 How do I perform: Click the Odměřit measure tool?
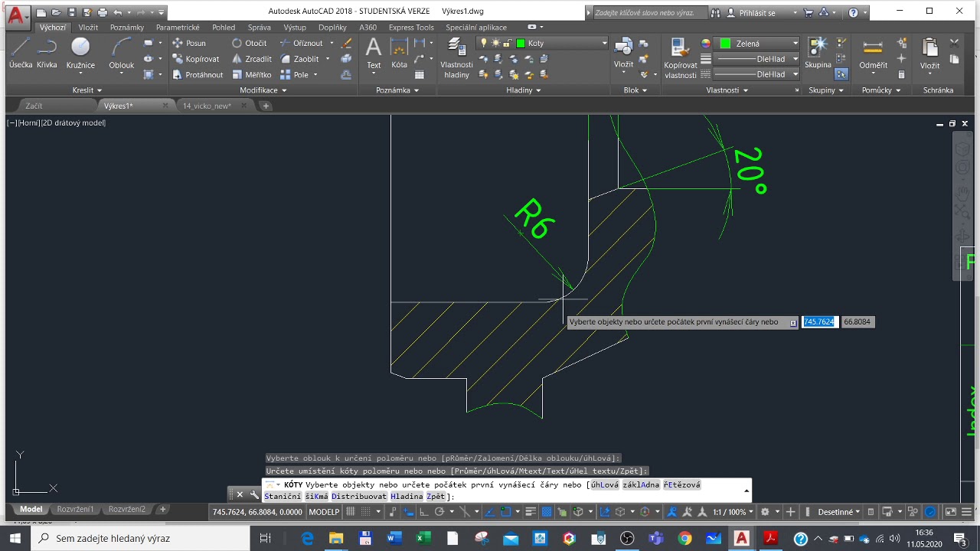click(x=873, y=54)
